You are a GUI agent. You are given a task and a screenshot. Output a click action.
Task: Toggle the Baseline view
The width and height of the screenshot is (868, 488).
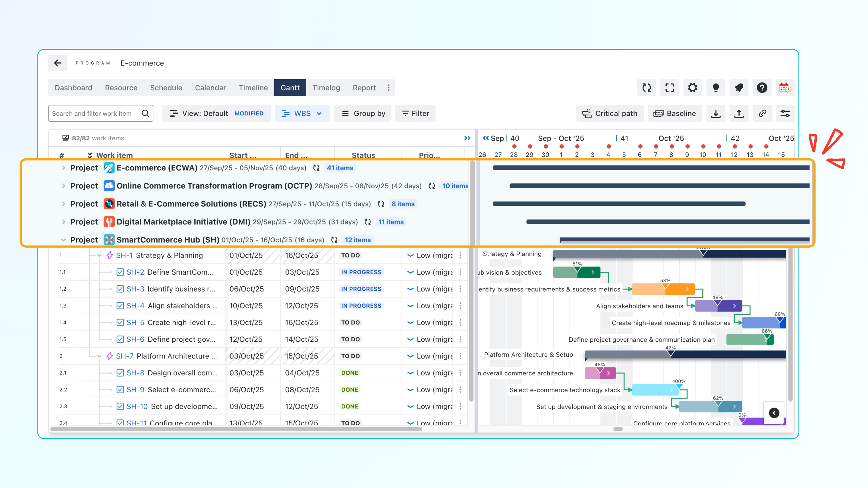click(675, 114)
